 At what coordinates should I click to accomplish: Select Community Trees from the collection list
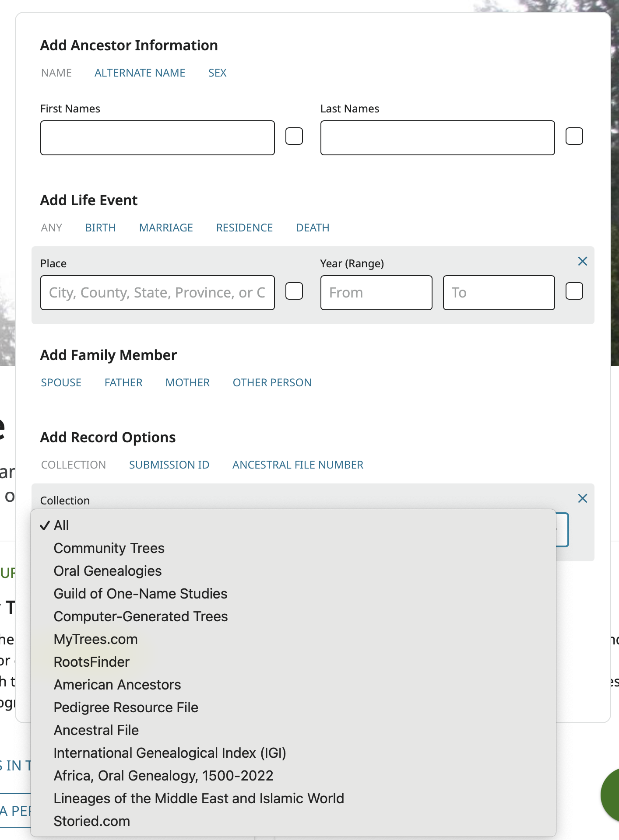tap(109, 548)
